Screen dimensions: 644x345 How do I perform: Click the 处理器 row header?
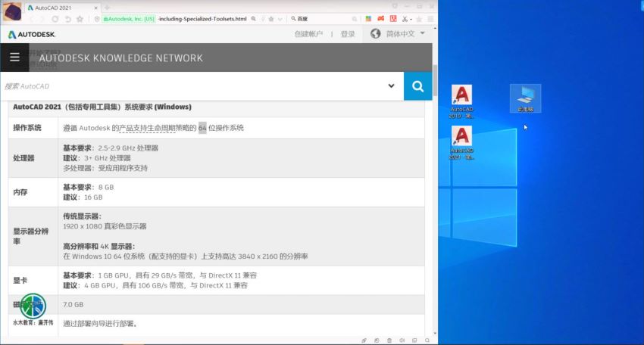click(x=23, y=158)
